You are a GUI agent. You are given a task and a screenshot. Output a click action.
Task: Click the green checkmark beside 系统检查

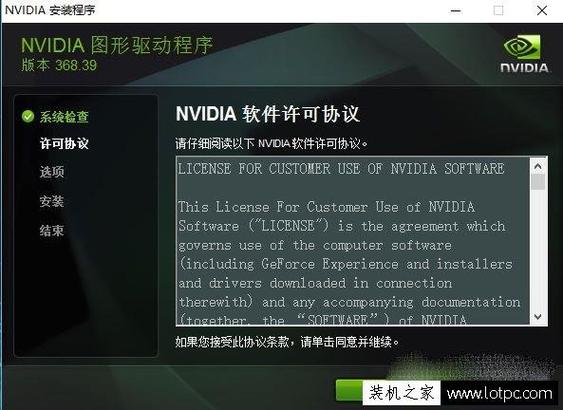pos(28,116)
